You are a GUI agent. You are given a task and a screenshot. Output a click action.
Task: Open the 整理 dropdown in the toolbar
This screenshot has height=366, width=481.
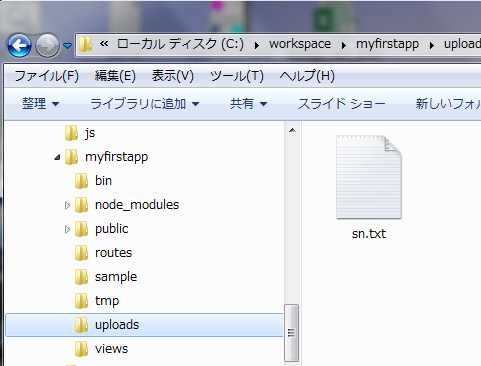pos(40,104)
